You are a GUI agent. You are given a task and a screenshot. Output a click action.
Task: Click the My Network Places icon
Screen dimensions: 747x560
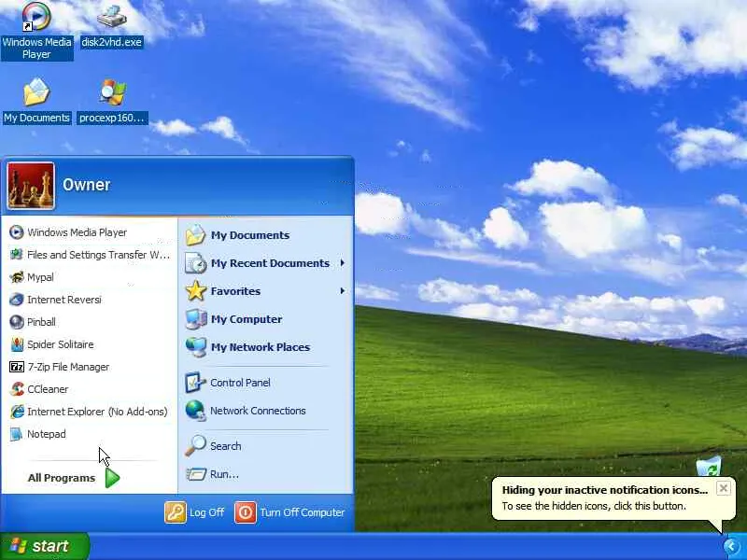pos(195,347)
